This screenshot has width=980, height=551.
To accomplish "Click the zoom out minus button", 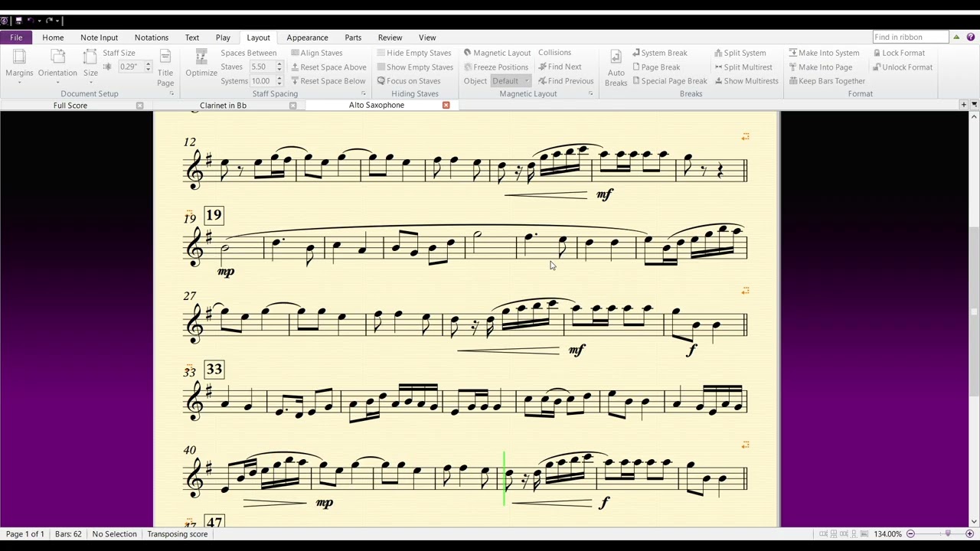I will 910,534.
